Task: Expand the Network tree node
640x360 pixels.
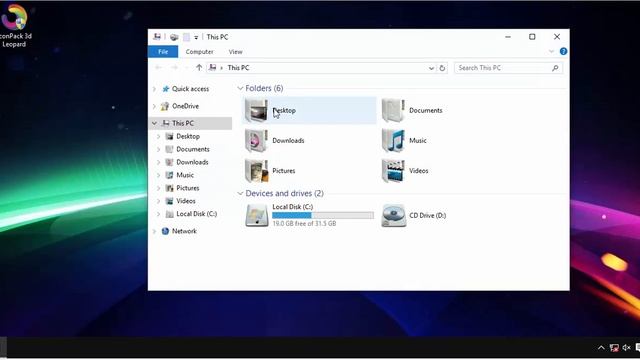Action: 154,231
